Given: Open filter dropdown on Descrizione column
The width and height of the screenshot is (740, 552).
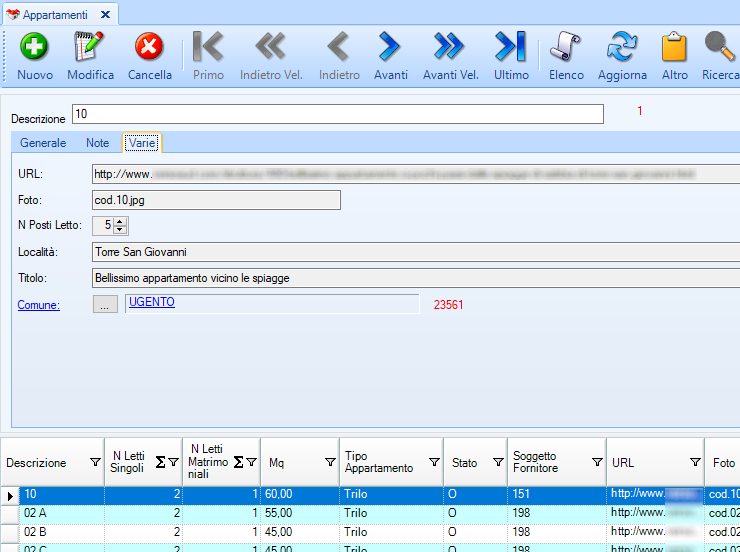Looking at the screenshot, I should click(x=95, y=463).
